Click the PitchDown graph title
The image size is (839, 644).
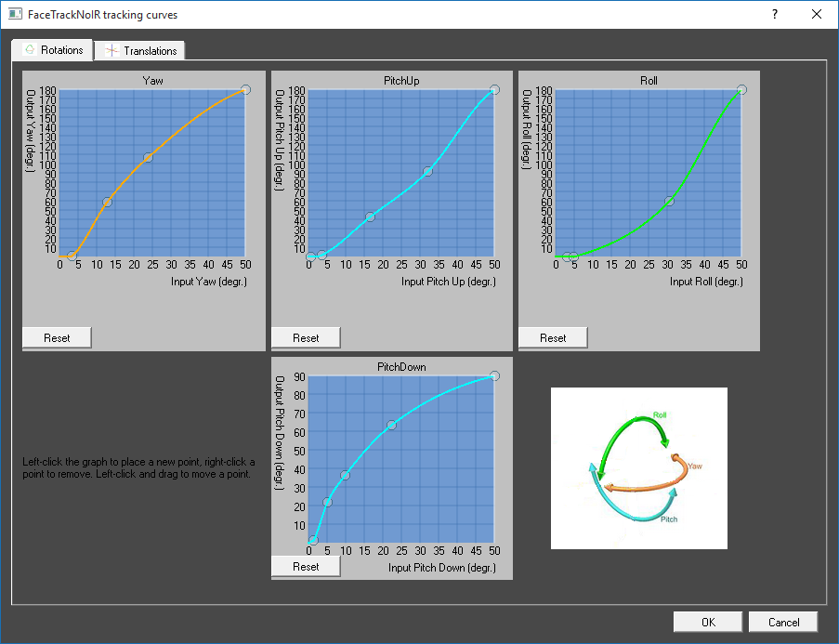(401, 367)
